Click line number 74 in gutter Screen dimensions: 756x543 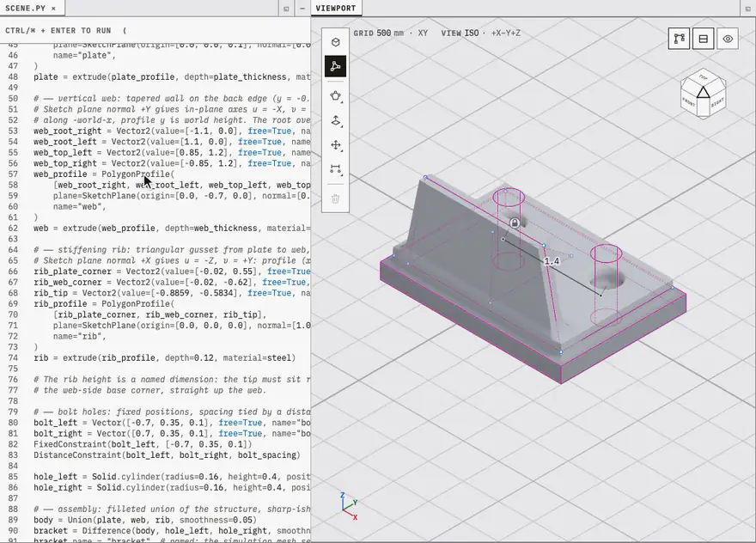tap(13, 357)
